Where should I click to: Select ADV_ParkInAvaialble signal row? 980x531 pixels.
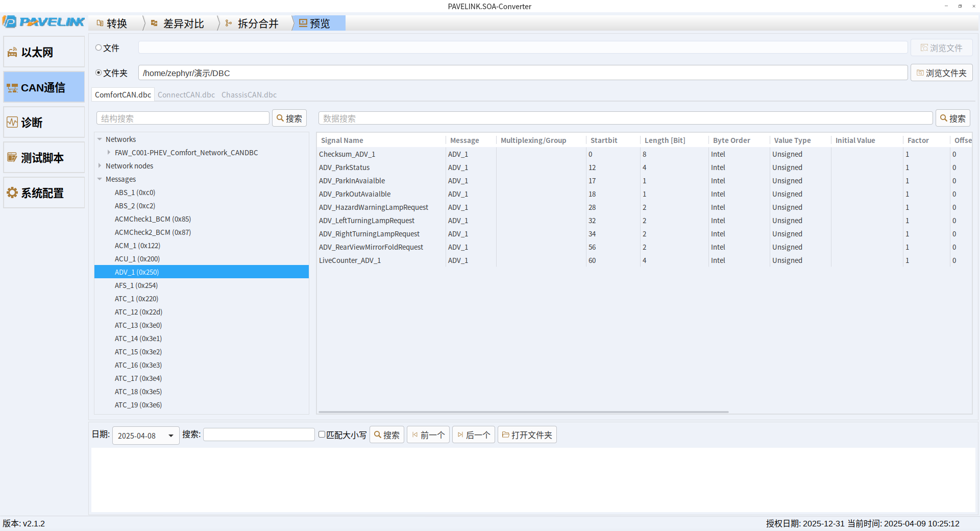coord(644,181)
